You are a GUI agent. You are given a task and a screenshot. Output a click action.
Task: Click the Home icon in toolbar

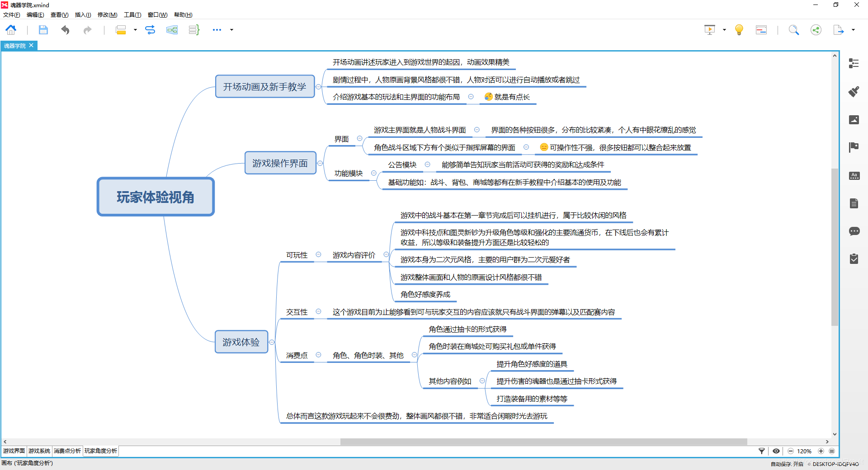tap(11, 30)
